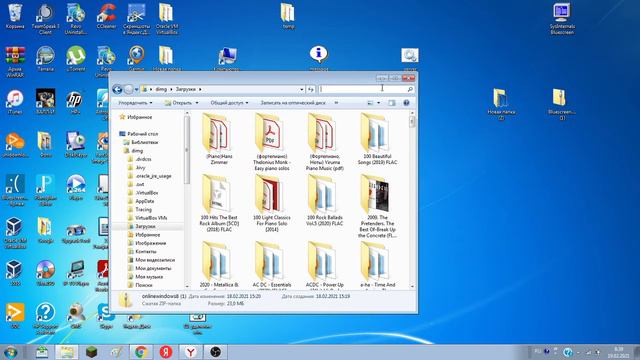
Task: Open red Яндекс icon in taskbar
Action: point(166,352)
